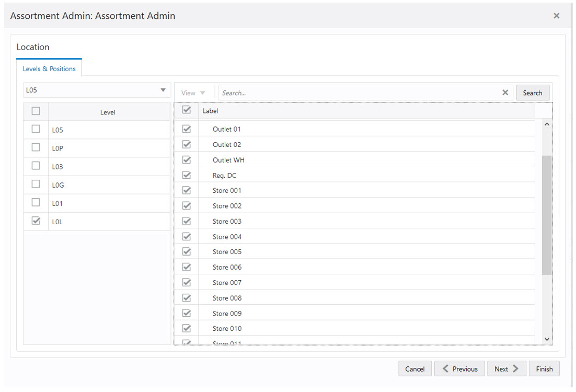Uncheck the L0L level checkbox

pos(36,221)
